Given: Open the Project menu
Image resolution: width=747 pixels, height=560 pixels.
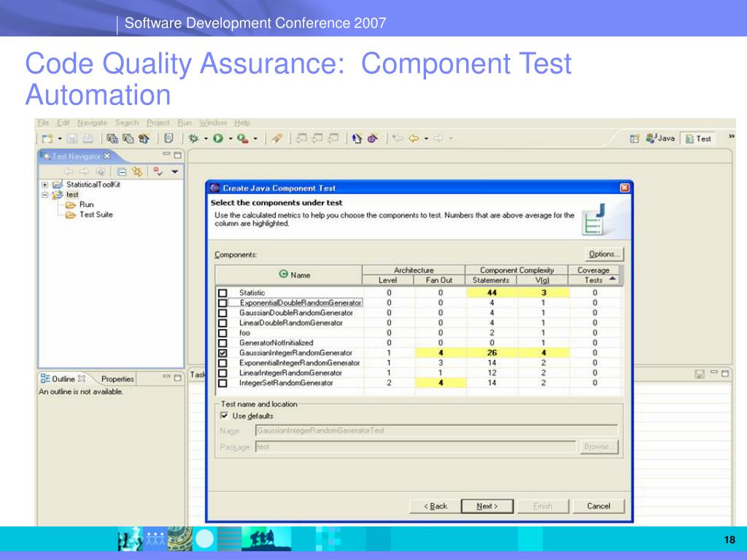Looking at the screenshot, I should (x=158, y=123).
